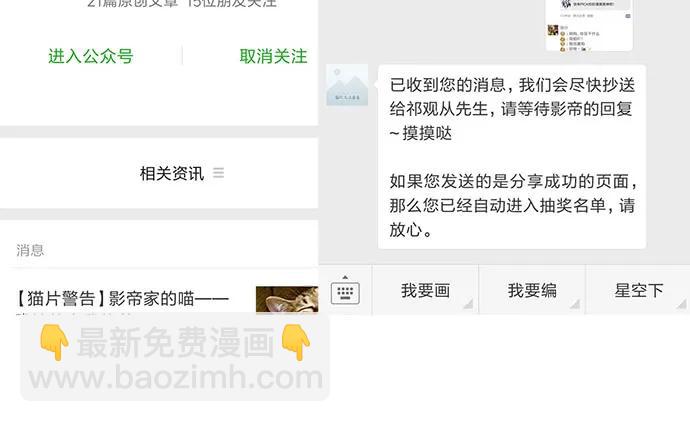Click the right pointing-down finger emoji
Image resolution: width=690 pixels, height=422 pixels.
(x=295, y=342)
